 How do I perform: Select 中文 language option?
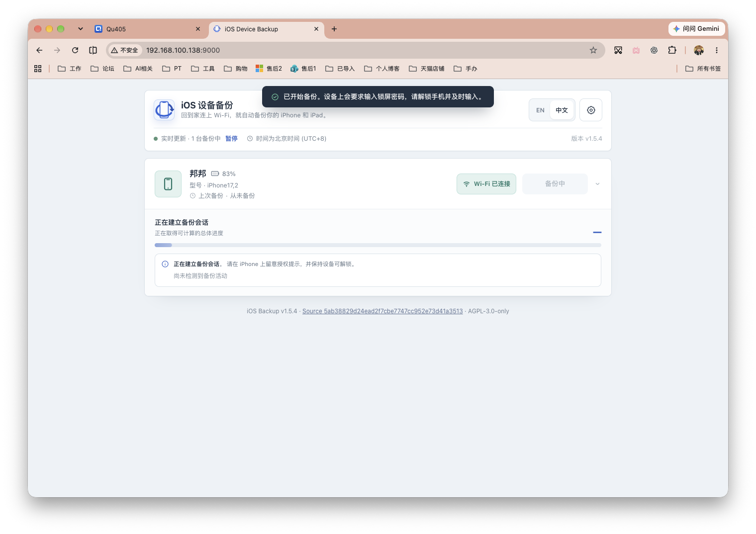click(562, 110)
